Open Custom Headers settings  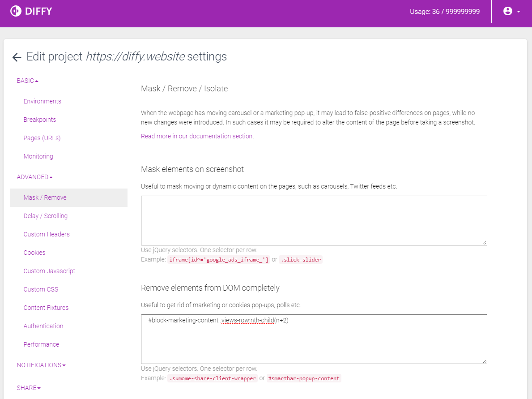pyautogui.click(x=47, y=234)
